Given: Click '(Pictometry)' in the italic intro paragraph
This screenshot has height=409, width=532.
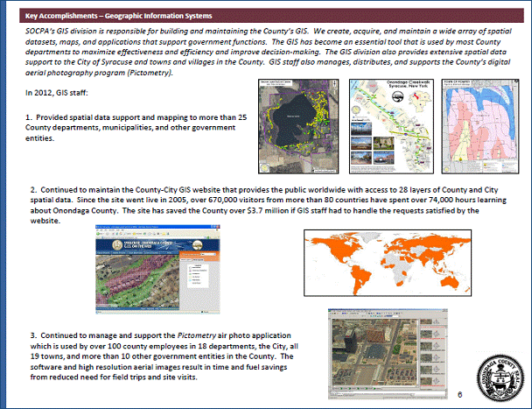Looking at the screenshot, I should click(x=150, y=73).
